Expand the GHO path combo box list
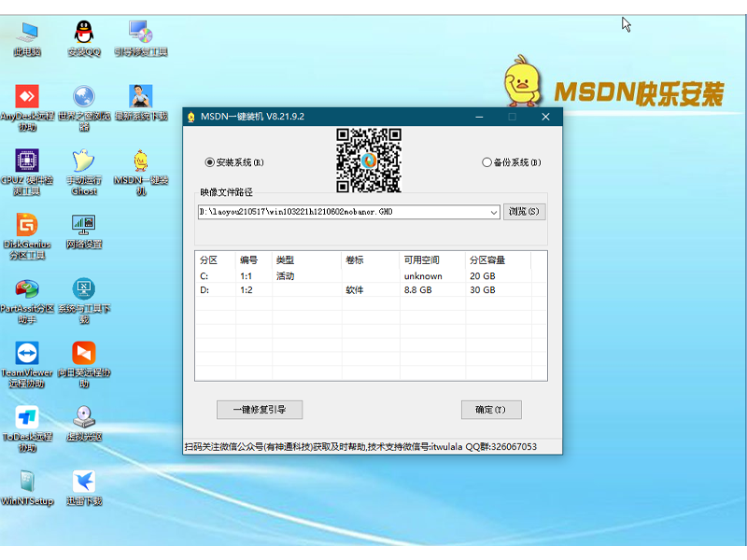 (x=496, y=212)
